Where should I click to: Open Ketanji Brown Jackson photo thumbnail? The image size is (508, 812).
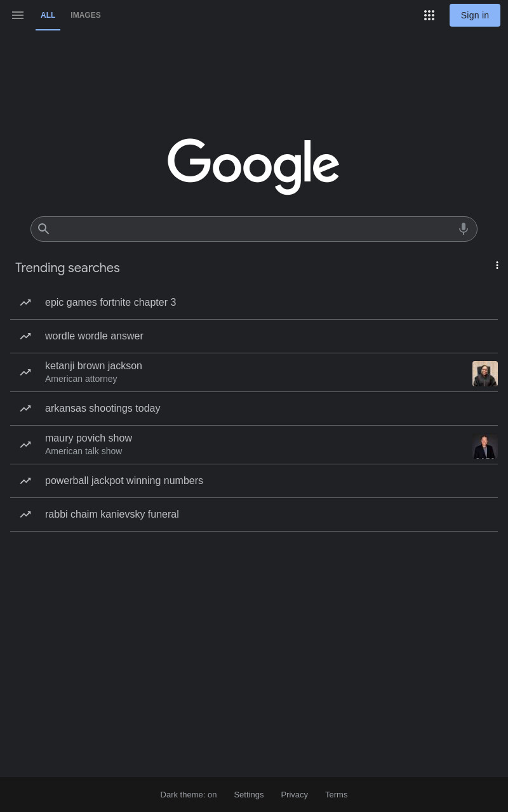click(x=485, y=374)
